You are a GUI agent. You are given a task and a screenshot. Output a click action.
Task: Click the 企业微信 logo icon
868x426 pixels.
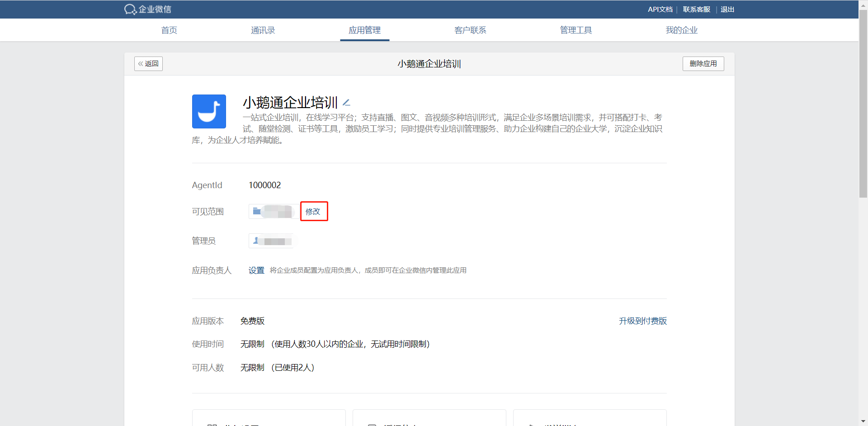coord(130,9)
